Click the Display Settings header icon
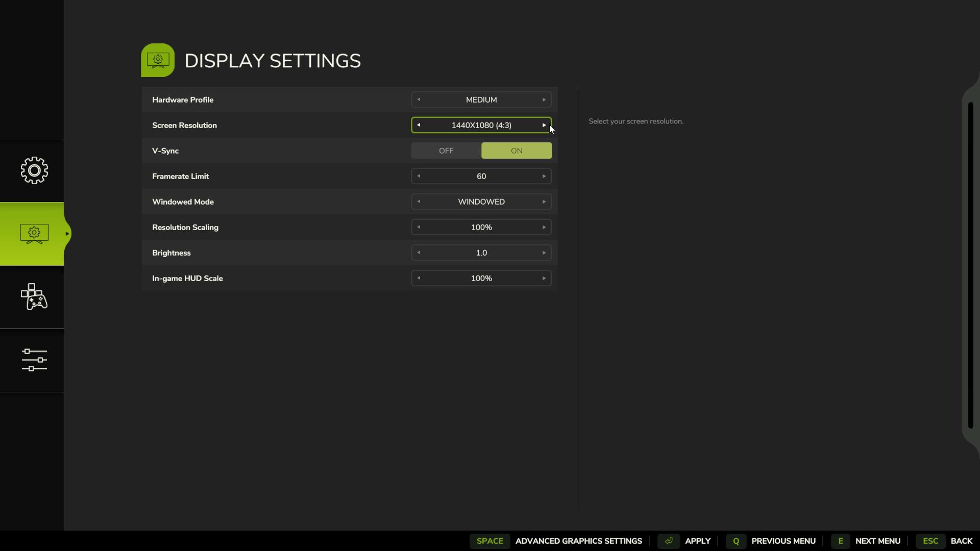Image resolution: width=980 pixels, height=551 pixels. click(158, 60)
